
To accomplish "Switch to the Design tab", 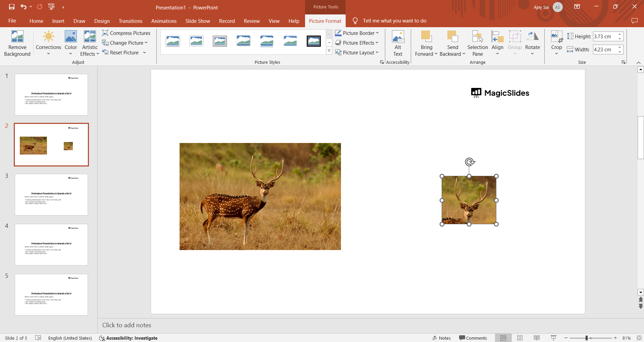I will point(102,21).
